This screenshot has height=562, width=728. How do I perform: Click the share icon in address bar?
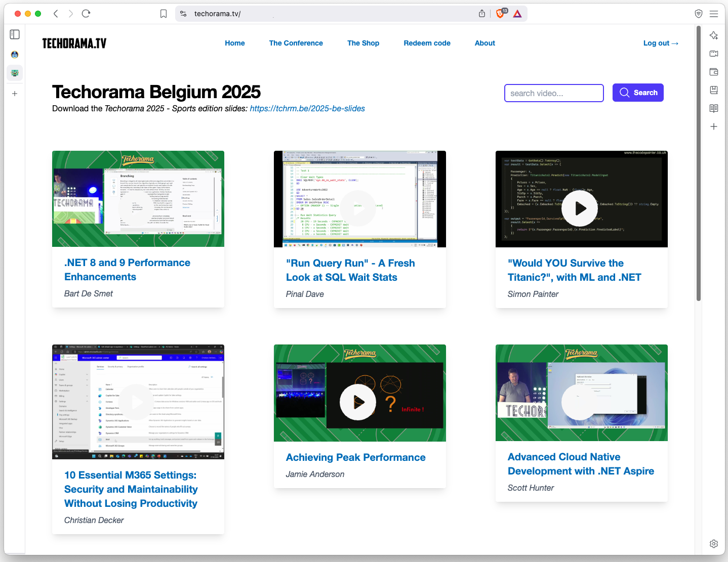[482, 14]
